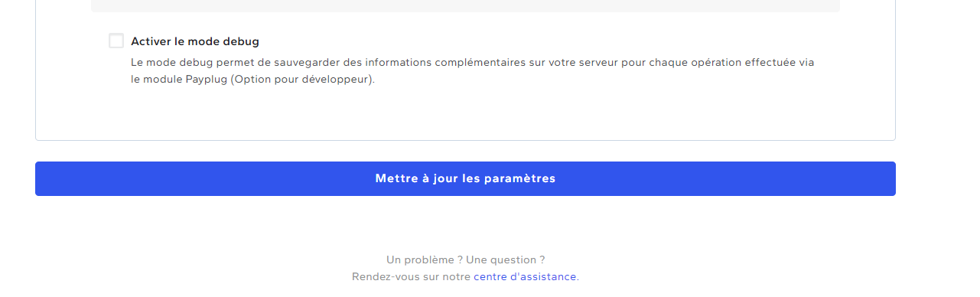This screenshot has height=297, width=980.
Task: Click the 'Rendez-vous sur notre' text
Action: [411, 276]
